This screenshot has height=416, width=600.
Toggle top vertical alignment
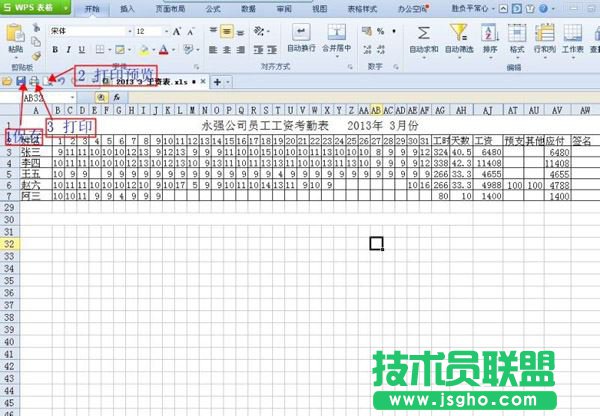(x=213, y=31)
